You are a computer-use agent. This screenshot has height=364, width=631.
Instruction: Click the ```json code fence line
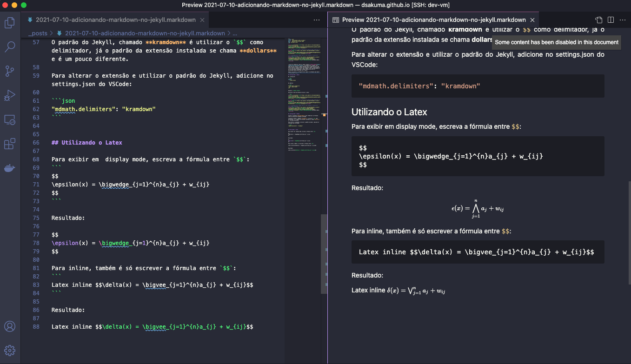pyautogui.click(x=63, y=101)
